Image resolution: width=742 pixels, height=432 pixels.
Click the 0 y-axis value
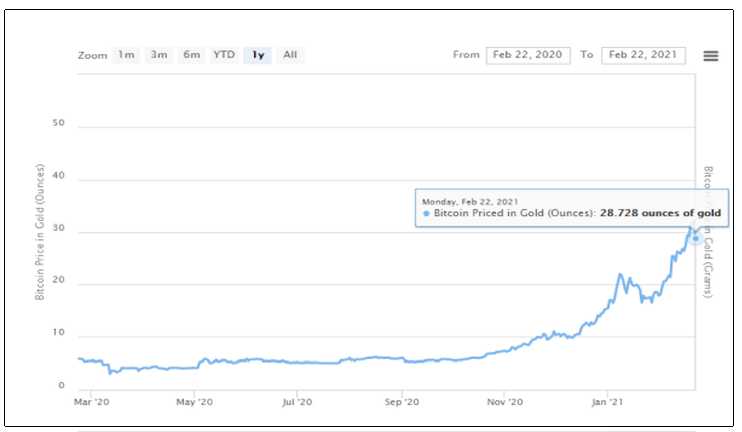click(61, 386)
